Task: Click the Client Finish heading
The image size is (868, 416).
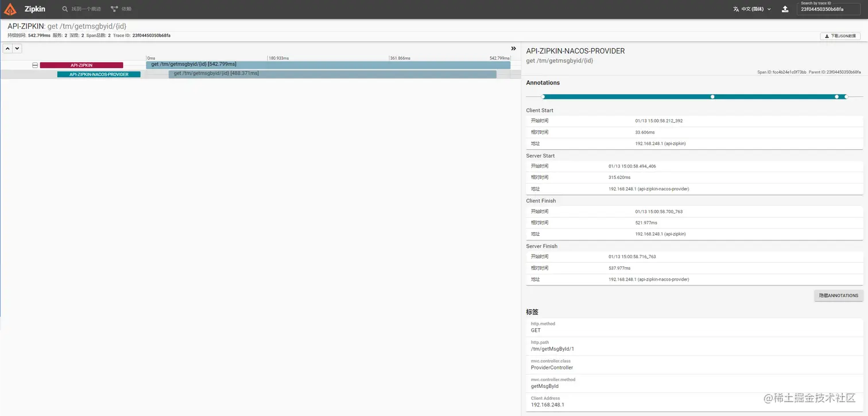Action: coord(541,201)
